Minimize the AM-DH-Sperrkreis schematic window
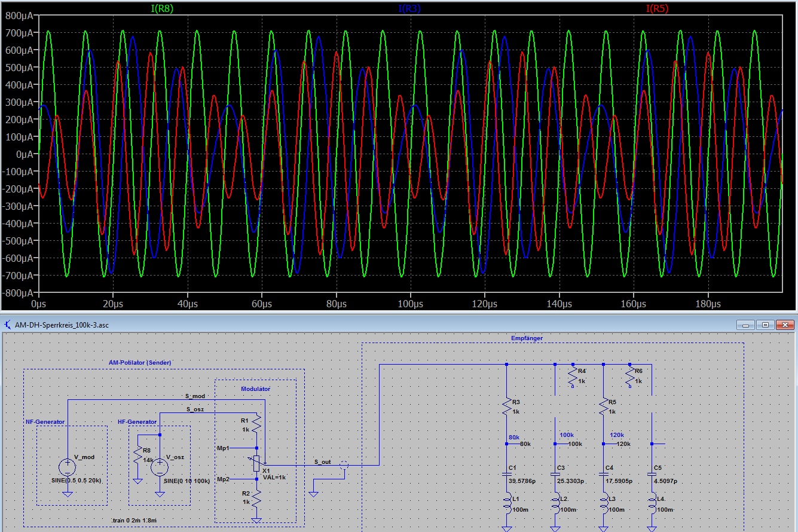798x532 pixels. (x=746, y=325)
